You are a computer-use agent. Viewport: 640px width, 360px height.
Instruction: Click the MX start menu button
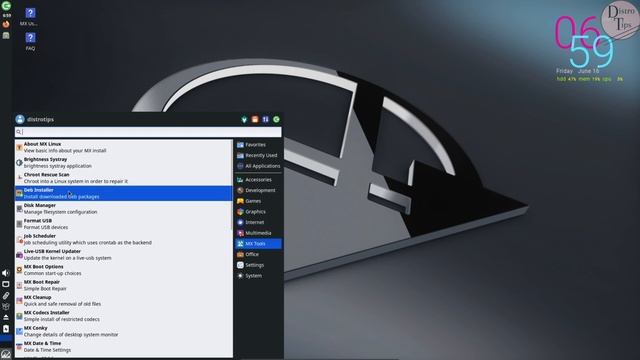[6, 354]
